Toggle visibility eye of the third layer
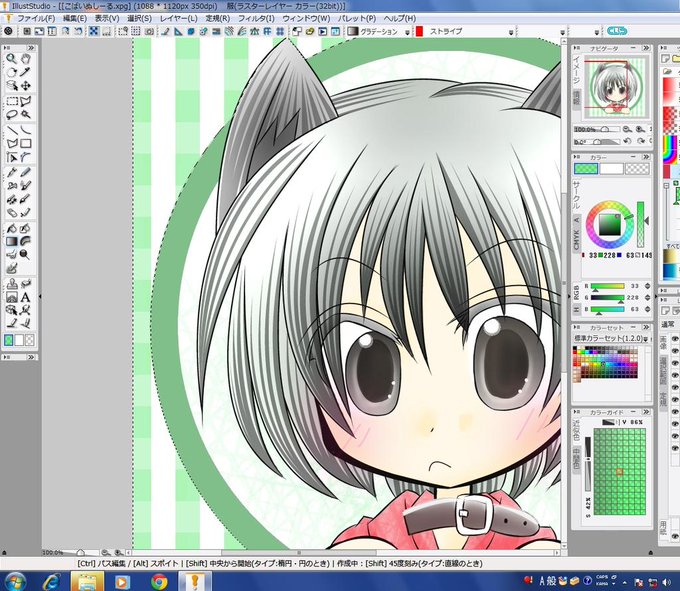The image size is (680, 591). [x=674, y=363]
